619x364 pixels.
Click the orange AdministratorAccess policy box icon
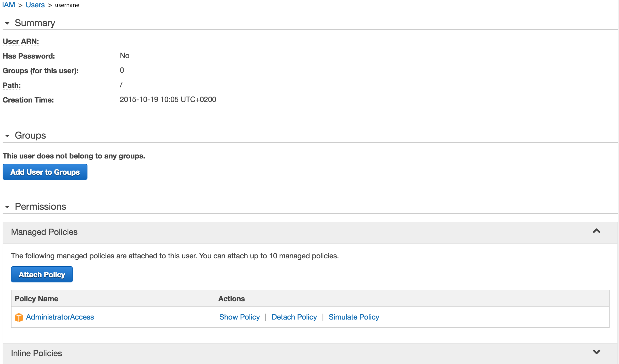tap(19, 317)
